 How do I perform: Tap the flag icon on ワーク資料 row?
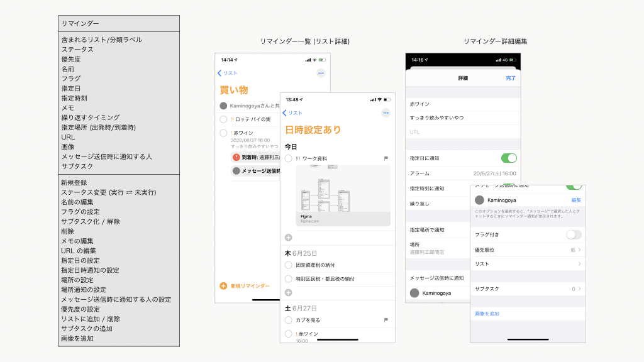click(386, 158)
